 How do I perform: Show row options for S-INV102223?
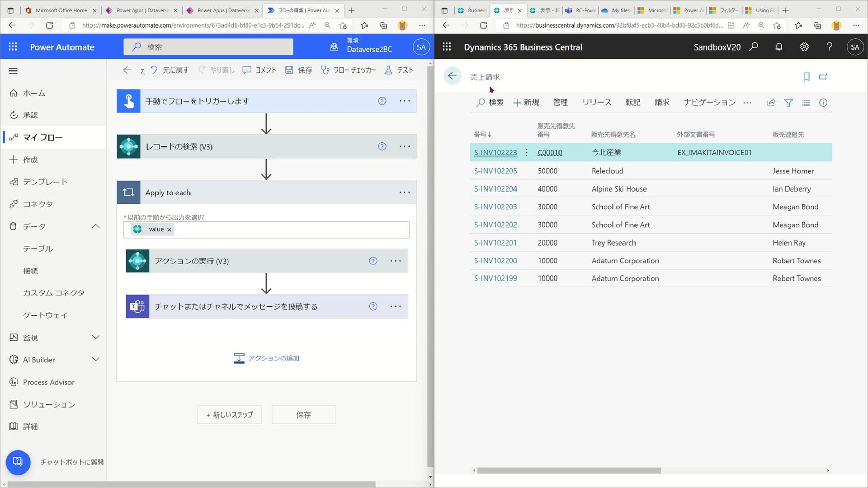(526, 152)
